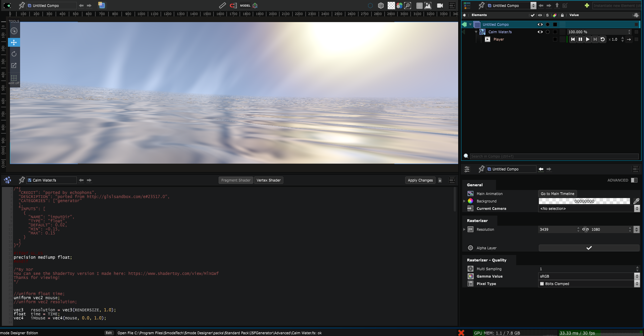Click the image frame icon in viewport toolbar
Image resolution: width=644 pixels, height=336 pixels.
coord(428,5)
